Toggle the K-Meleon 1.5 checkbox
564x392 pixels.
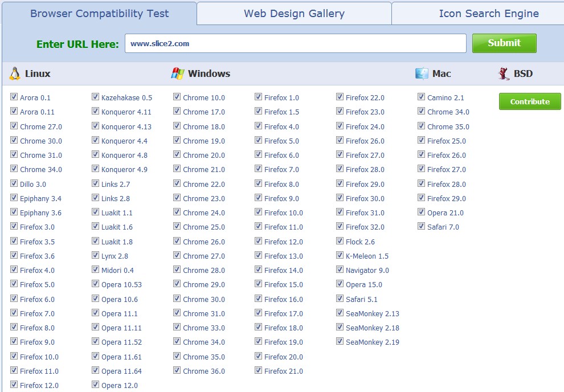[340, 255]
